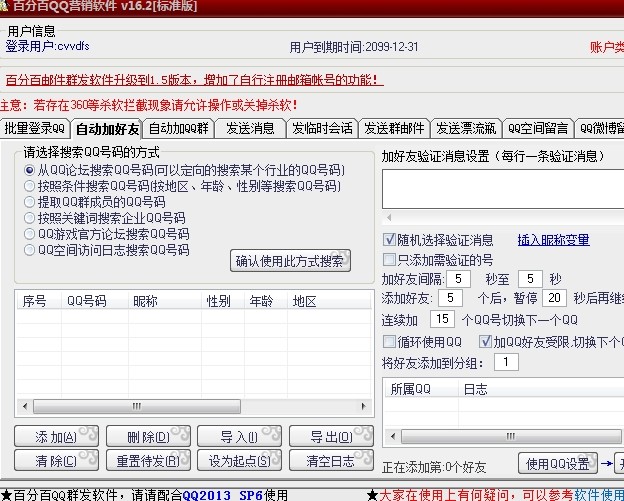The height and width of the screenshot is (501, 624).
Task: Click the 重置待发(R) button
Action: pyautogui.click(x=148, y=460)
